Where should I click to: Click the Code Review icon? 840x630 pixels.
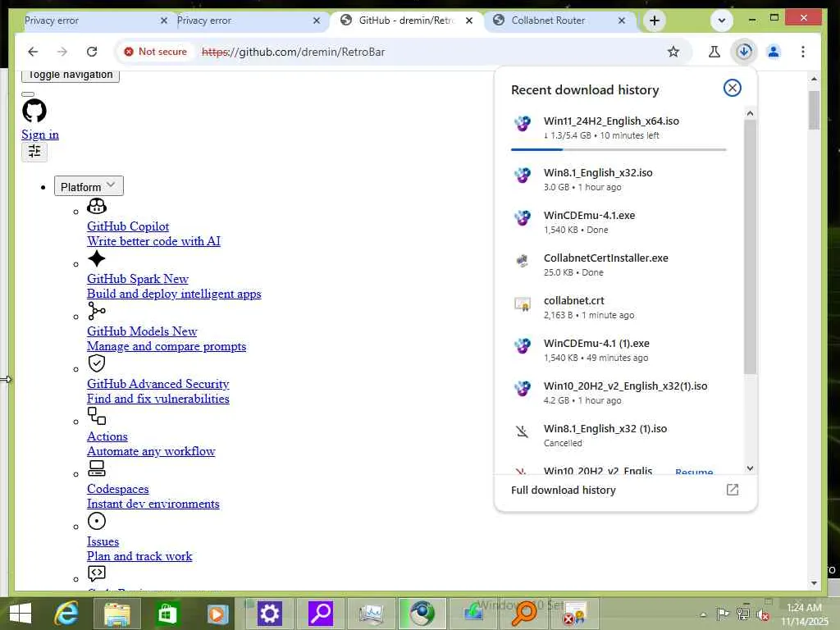pos(97,573)
